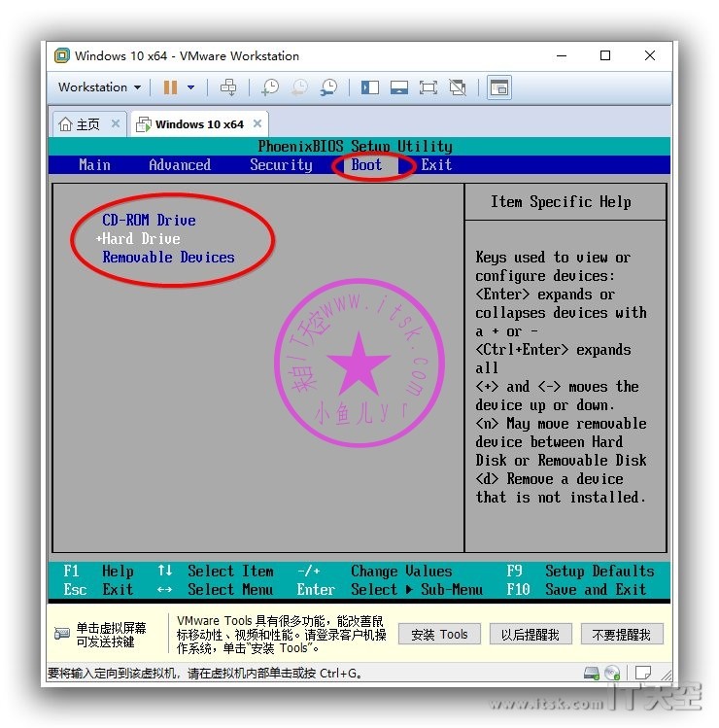This screenshot has width=719, height=728.
Task: Close the Windows 10 x64 tab
Action: (x=257, y=123)
